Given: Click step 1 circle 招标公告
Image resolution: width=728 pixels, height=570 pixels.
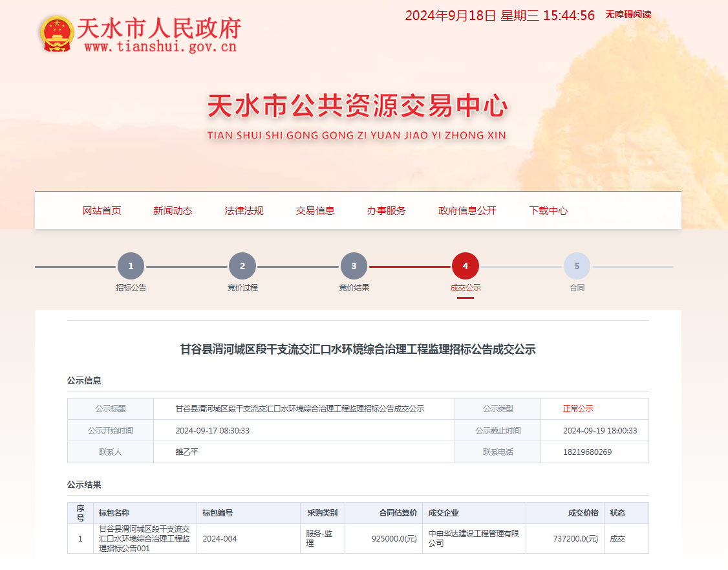Looking at the screenshot, I should (131, 266).
